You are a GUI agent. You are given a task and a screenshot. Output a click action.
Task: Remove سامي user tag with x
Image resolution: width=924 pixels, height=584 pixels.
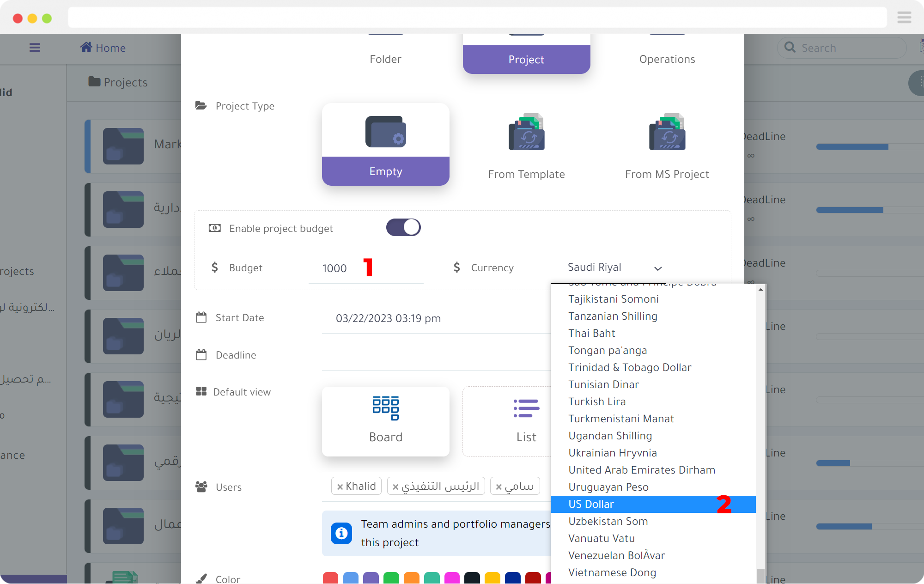pyautogui.click(x=499, y=487)
